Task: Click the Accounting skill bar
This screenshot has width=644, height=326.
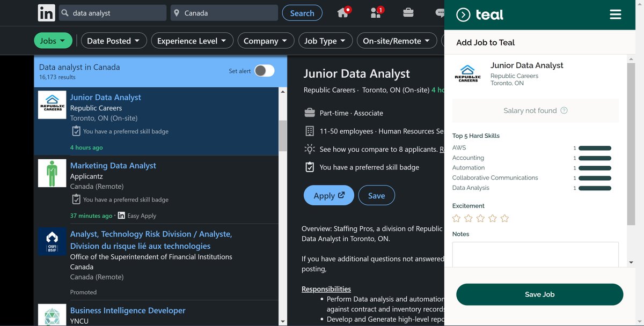Action: pyautogui.click(x=595, y=158)
